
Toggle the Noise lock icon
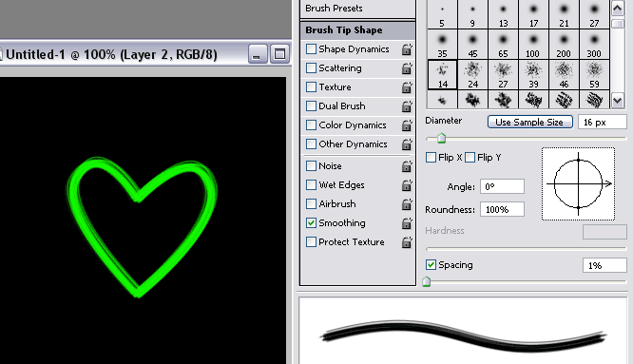click(407, 166)
